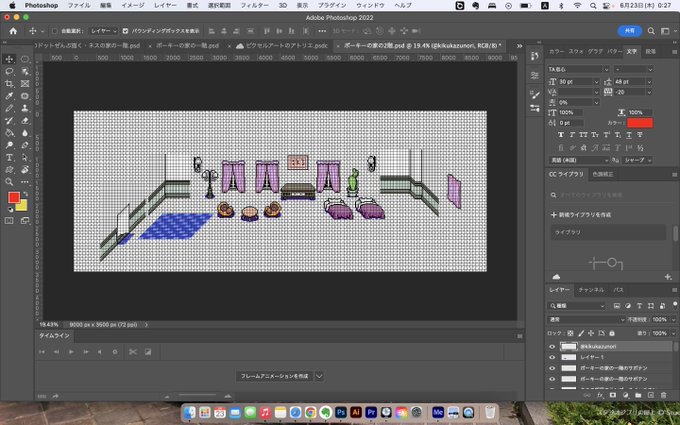Image resolution: width=680 pixels, height=425 pixels.
Task: Switch to the パス tab
Action: tap(619, 290)
